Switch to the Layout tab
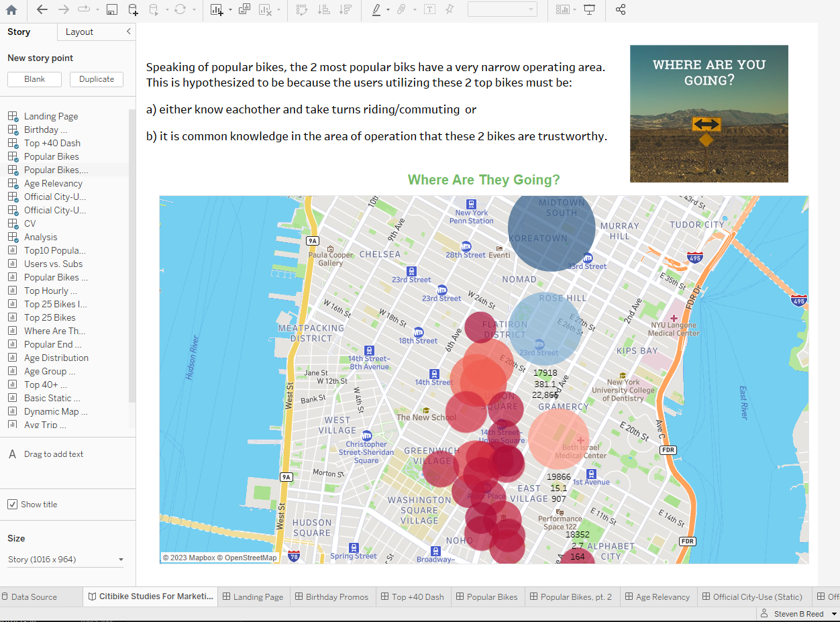This screenshot has width=840, height=622. click(81, 32)
